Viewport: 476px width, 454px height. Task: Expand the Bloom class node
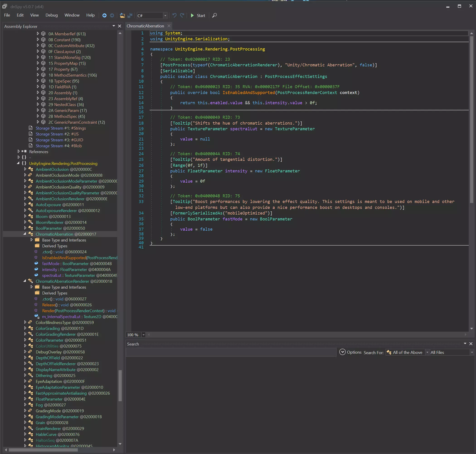pyautogui.click(x=25, y=216)
